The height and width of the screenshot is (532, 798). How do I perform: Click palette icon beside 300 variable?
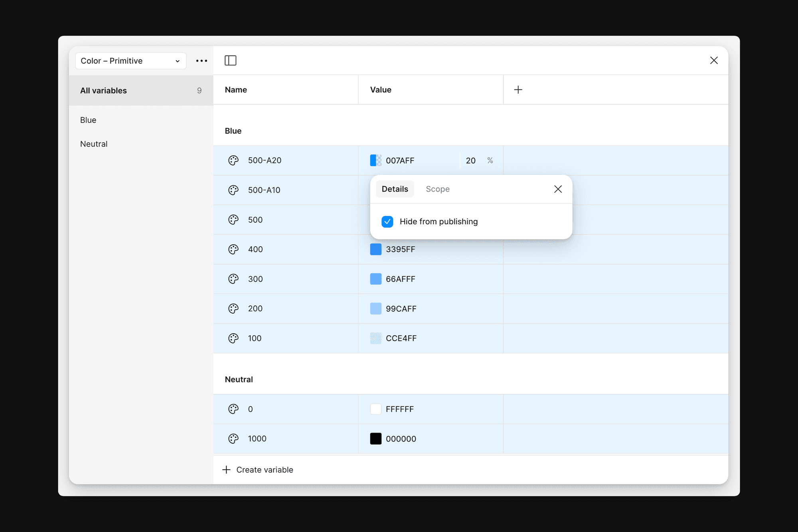[x=233, y=279]
